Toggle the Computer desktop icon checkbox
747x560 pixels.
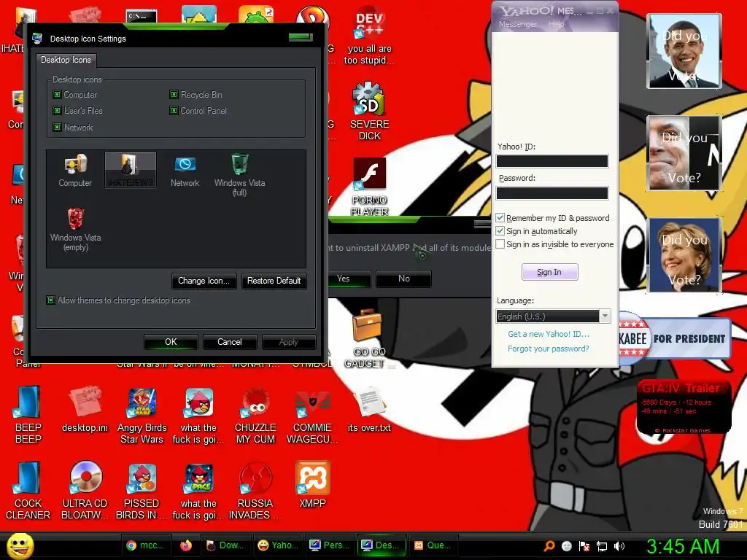(57, 95)
